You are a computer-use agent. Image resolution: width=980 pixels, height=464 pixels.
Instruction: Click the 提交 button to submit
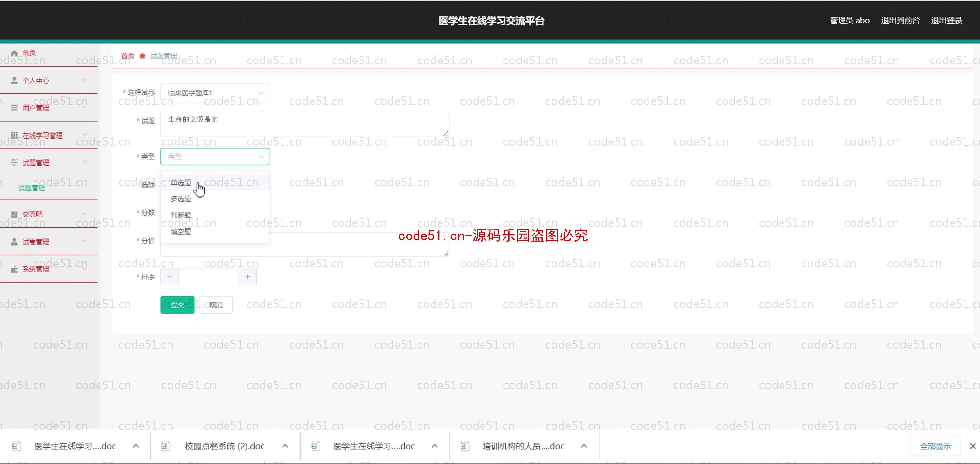(178, 304)
